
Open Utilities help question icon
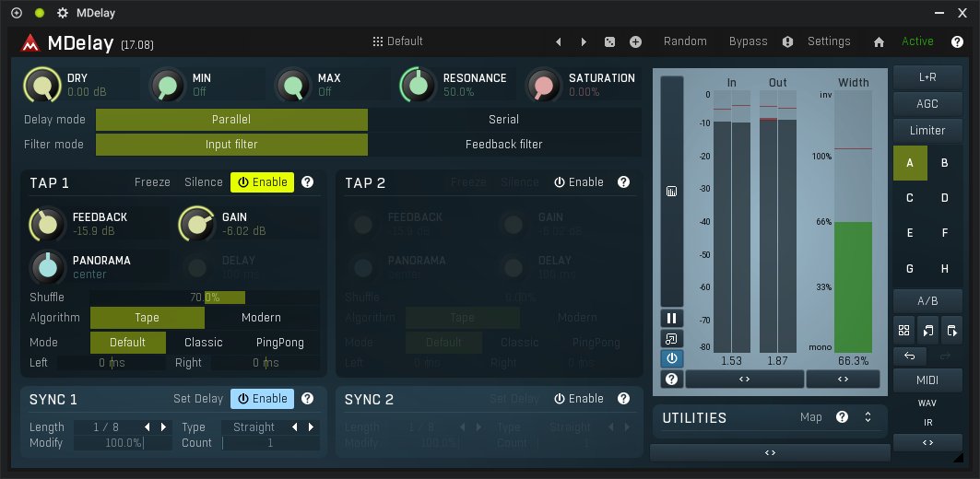tap(842, 417)
